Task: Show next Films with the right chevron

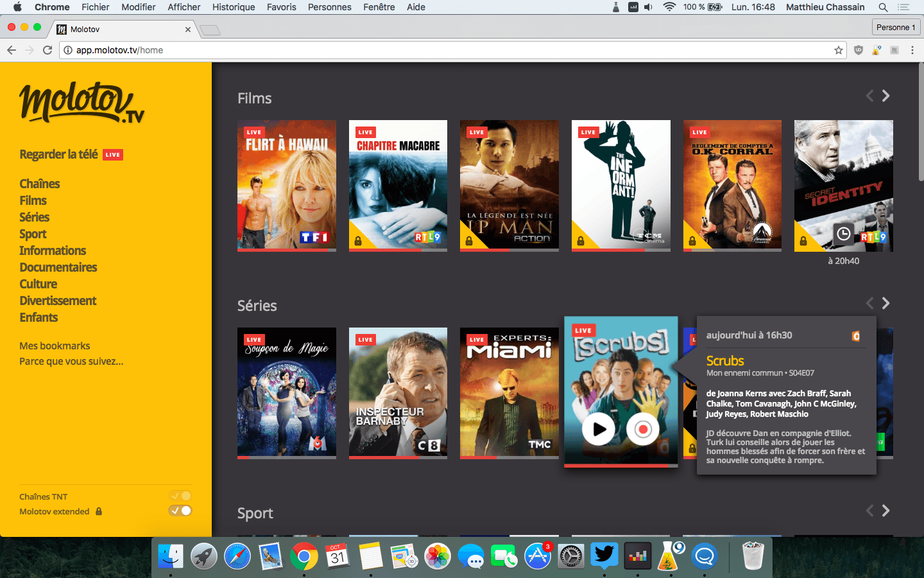Action: 886,96
